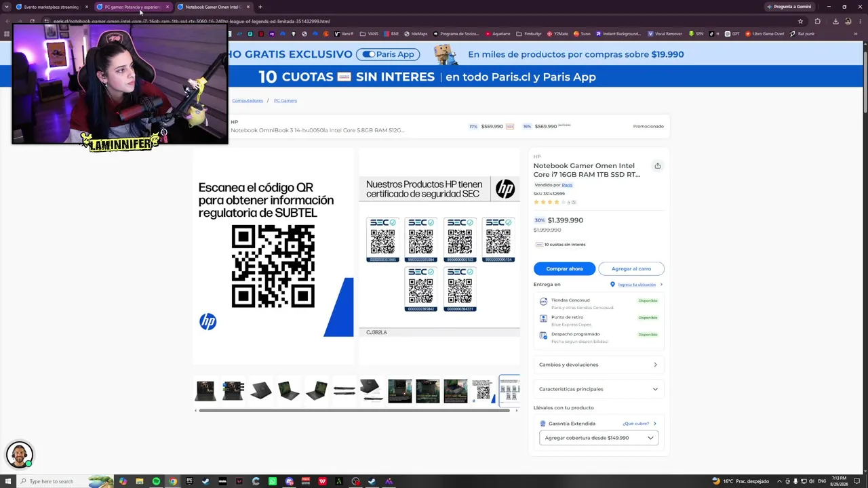Open File Explorer from the taskbar
Screen dimensions: 868x488
point(140,481)
